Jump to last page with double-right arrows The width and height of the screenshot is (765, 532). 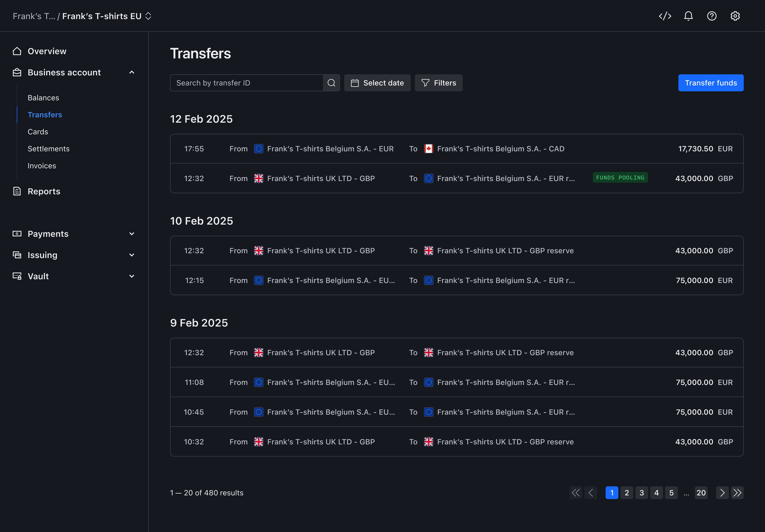[x=737, y=493]
